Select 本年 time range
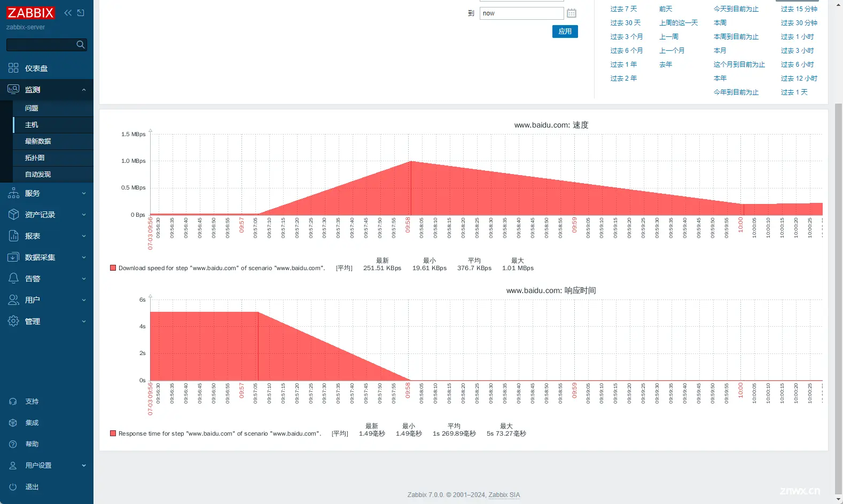This screenshot has height=504, width=843. pyautogui.click(x=720, y=78)
